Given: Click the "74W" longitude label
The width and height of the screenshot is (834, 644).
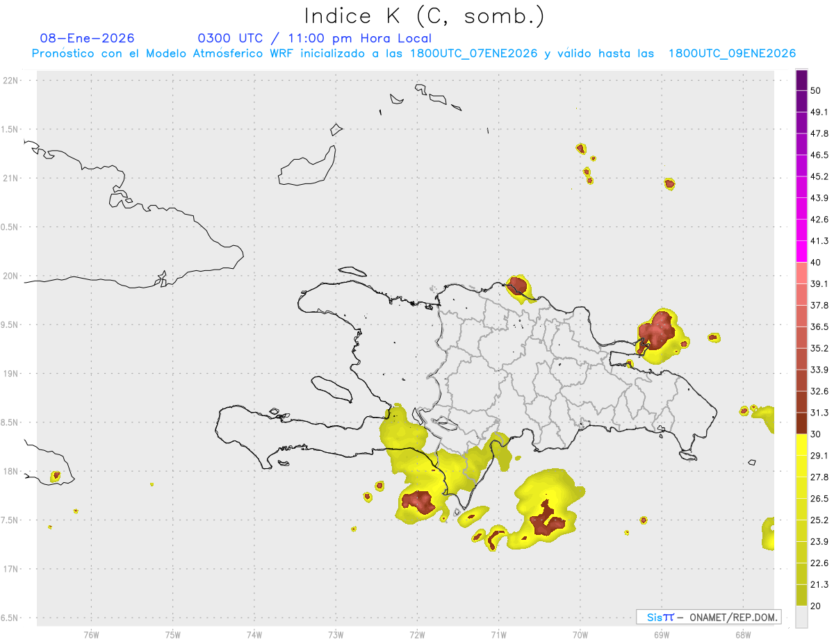Looking at the screenshot, I should coord(254,635).
